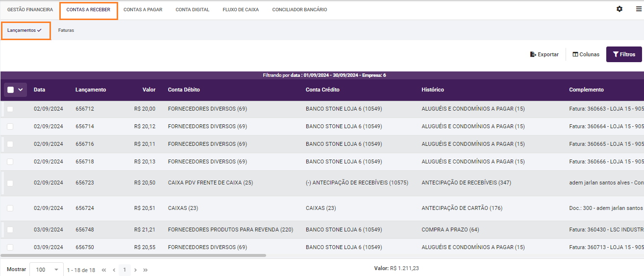The width and height of the screenshot is (644, 276).
Task: Click CAIXA PDV FRENTE DE CAIXA (25)
Action: (210, 183)
